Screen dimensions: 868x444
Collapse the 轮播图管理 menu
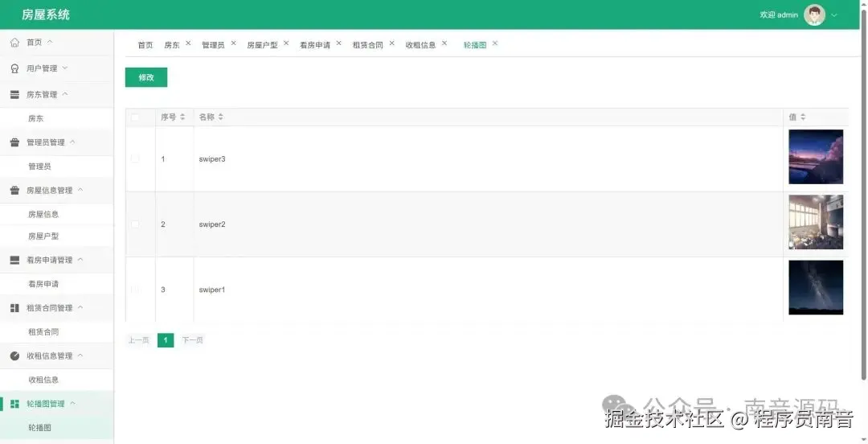(x=72, y=403)
